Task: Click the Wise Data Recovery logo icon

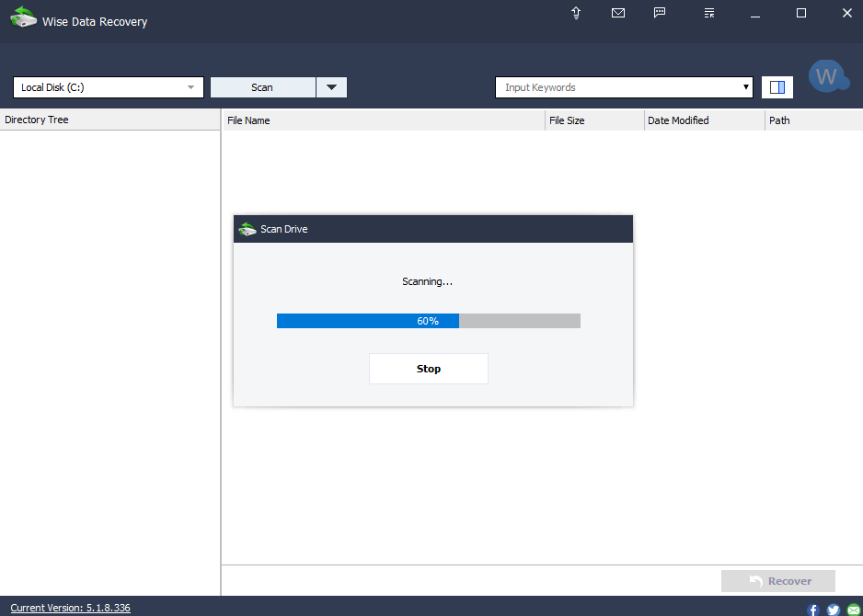Action: (24, 17)
